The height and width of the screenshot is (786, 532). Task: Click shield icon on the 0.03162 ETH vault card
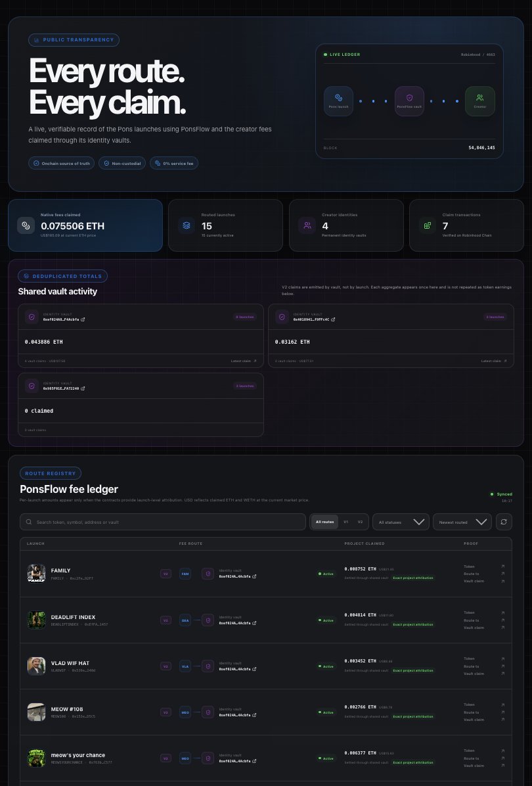coord(282,317)
